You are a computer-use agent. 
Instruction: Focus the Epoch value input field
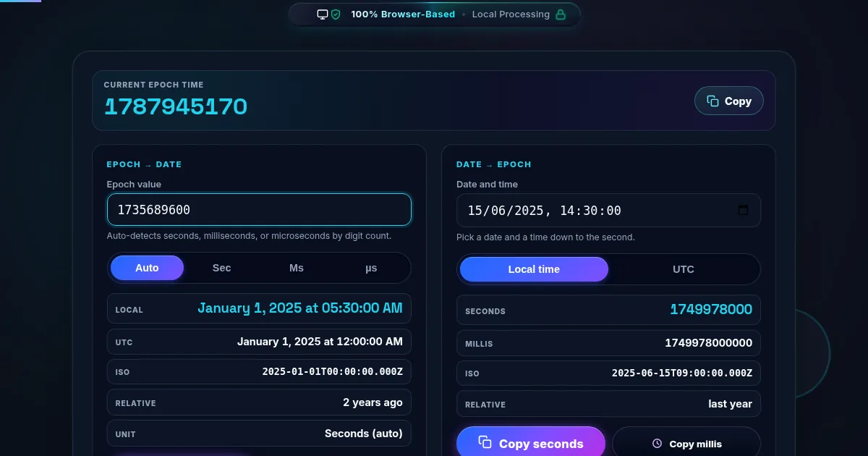point(259,210)
